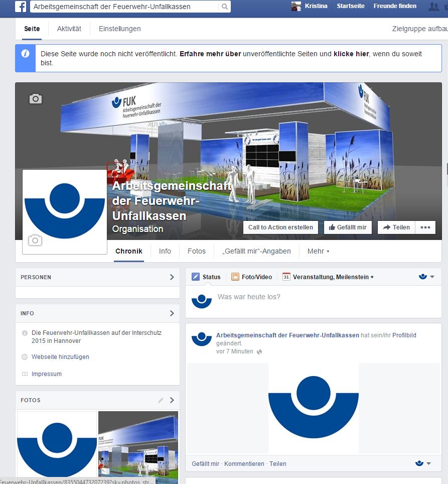Click the 'klicke hier' publish link
The height and width of the screenshot is (484, 448).
[351, 54]
